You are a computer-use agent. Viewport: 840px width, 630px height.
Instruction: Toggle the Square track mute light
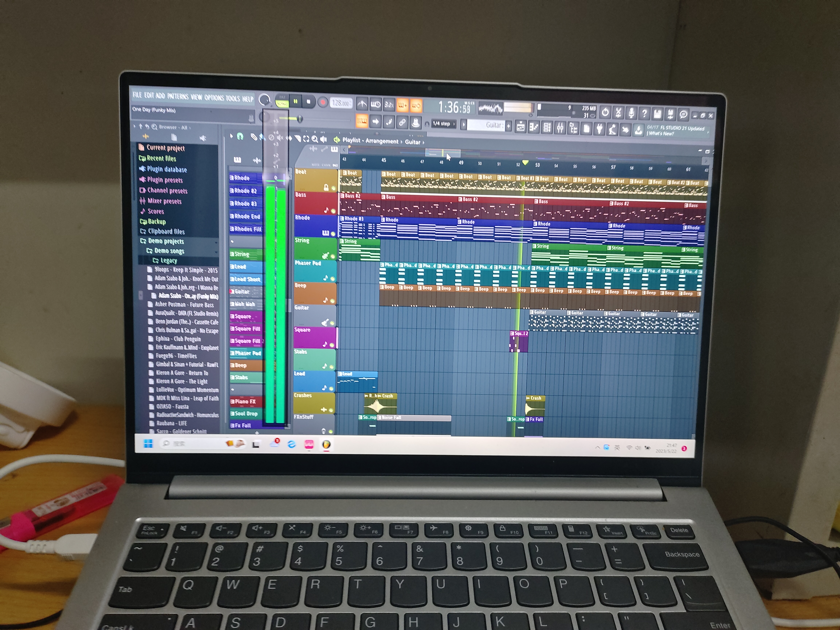332,345
